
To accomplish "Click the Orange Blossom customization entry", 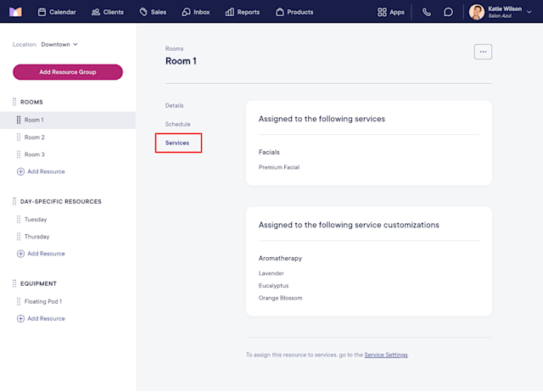I will pos(281,298).
